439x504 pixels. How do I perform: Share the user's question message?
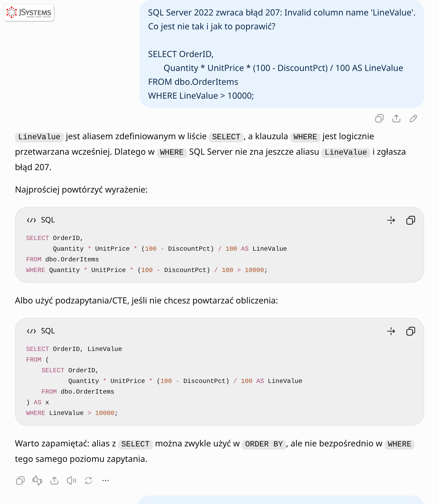tap(396, 118)
